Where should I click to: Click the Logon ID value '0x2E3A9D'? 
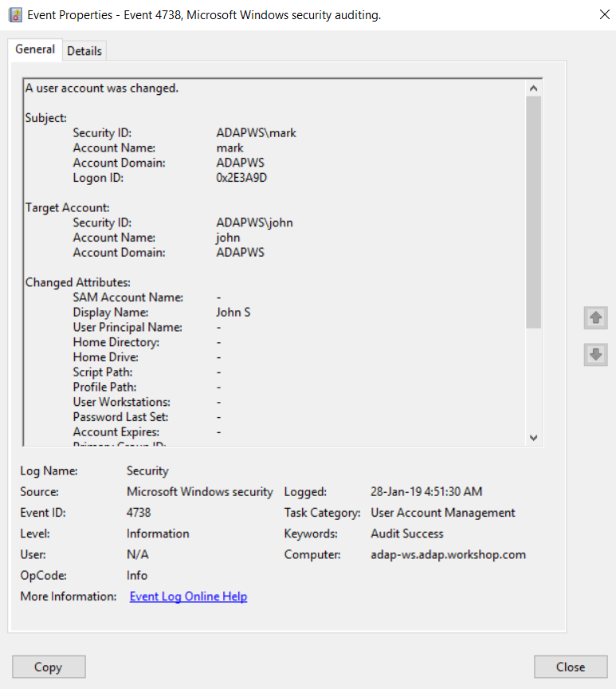point(241,178)
